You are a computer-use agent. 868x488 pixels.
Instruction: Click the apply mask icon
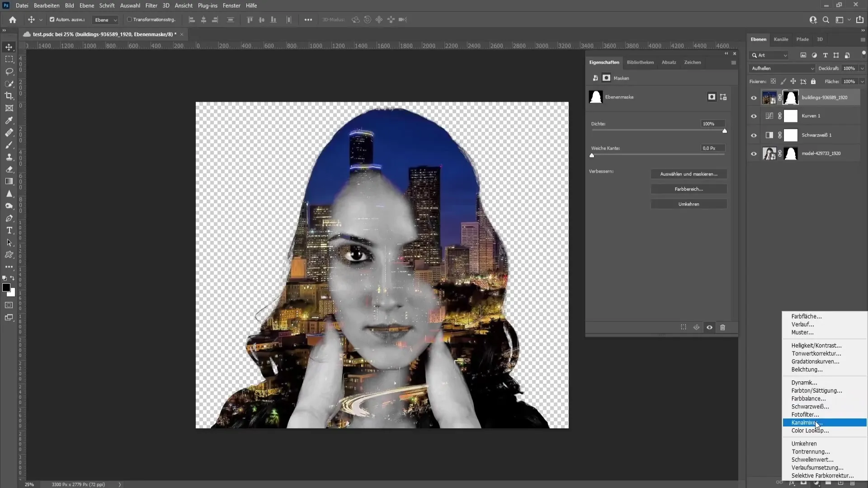pos(697,327)
